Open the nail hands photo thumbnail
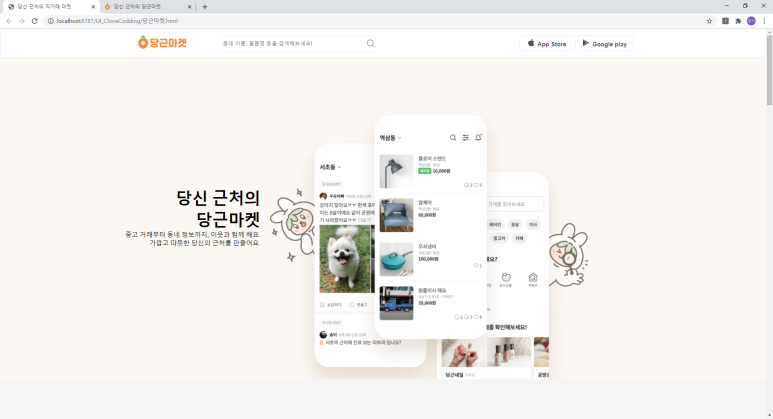The image size is (773, 419). click(464, 352)
